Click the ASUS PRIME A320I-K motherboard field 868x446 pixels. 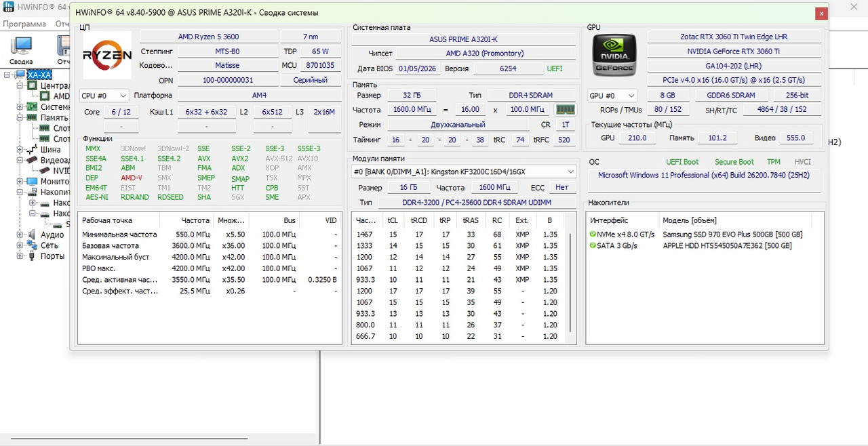[463, 39]
